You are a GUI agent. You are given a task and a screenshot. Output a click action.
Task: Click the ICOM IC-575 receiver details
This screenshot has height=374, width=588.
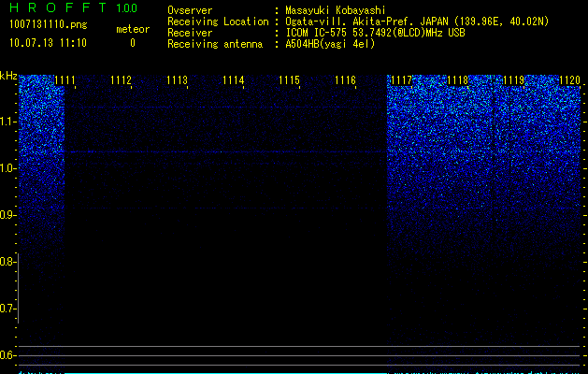(x=375, y=33)
